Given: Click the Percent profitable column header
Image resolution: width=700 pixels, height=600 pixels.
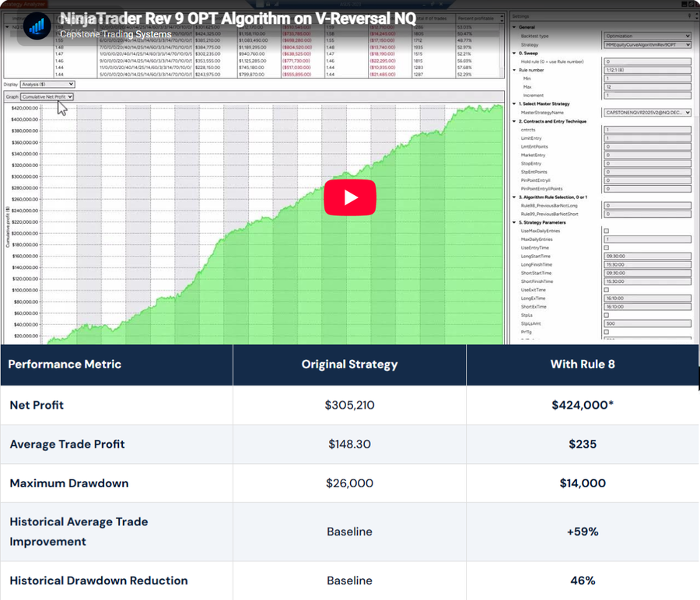Looking at the screenshot, I should (x=476, y=19).
